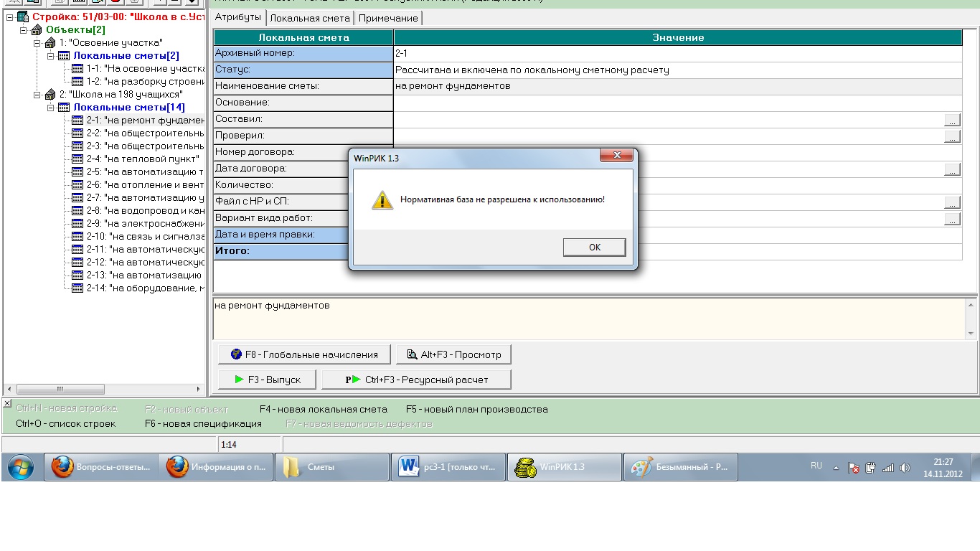This screenshot has height=551, width=980.
Task: Show hidden tray icons arrow
Action: pos(836,468)
